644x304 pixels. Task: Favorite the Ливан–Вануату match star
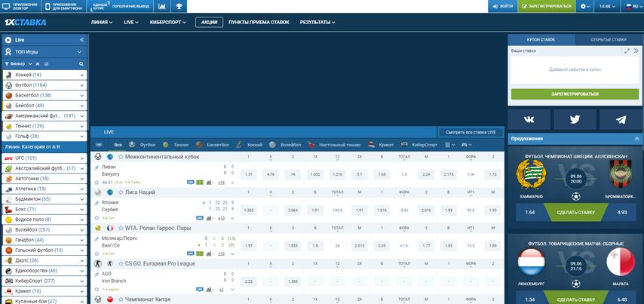point(97,183)
